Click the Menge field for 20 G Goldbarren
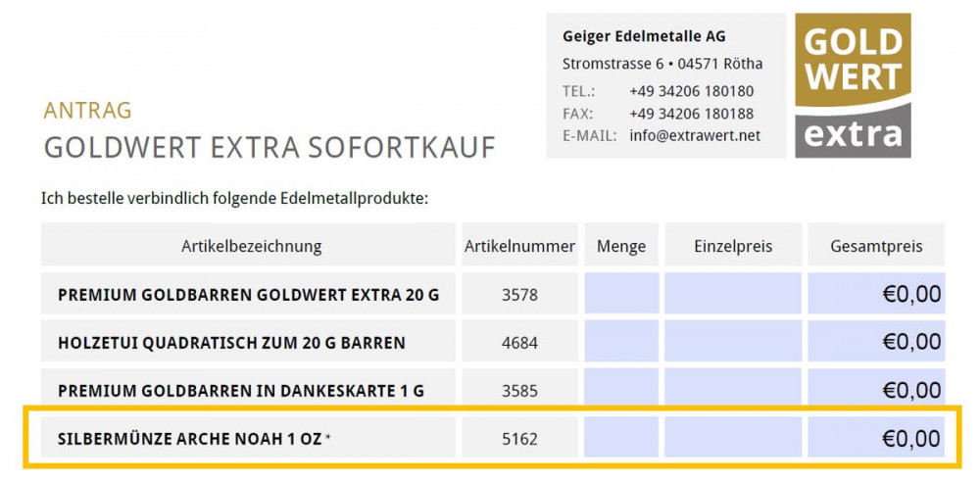The height and width of the screenshot is (481, 980). pyautogui.click(x=621, y=294)
